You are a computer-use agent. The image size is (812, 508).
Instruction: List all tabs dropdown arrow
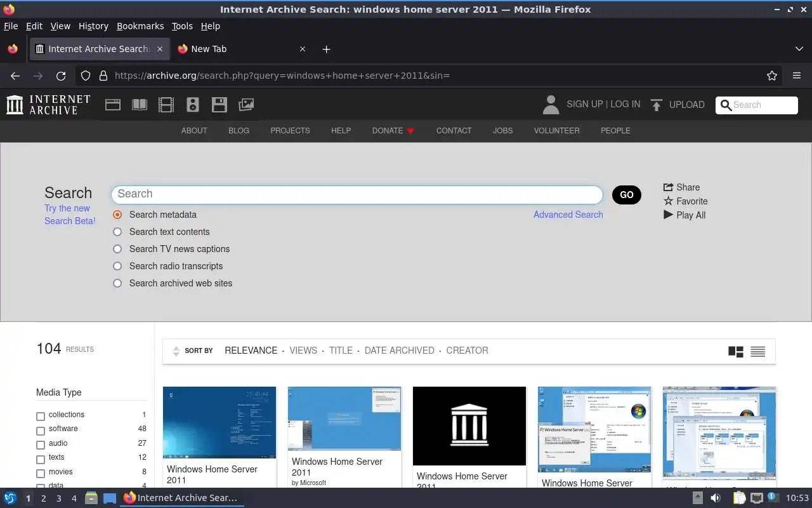tap(799, 49)
